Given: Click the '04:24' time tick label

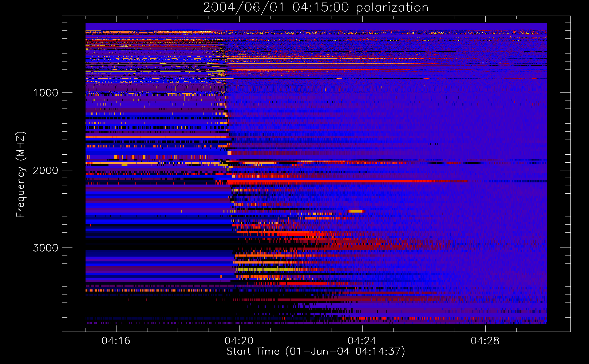Looking at the screenshot, I should 362,341.
